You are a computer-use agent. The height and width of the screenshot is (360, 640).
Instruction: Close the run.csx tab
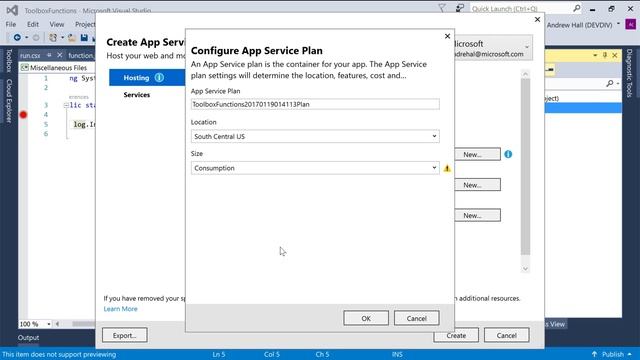click(x=60, y=55)
